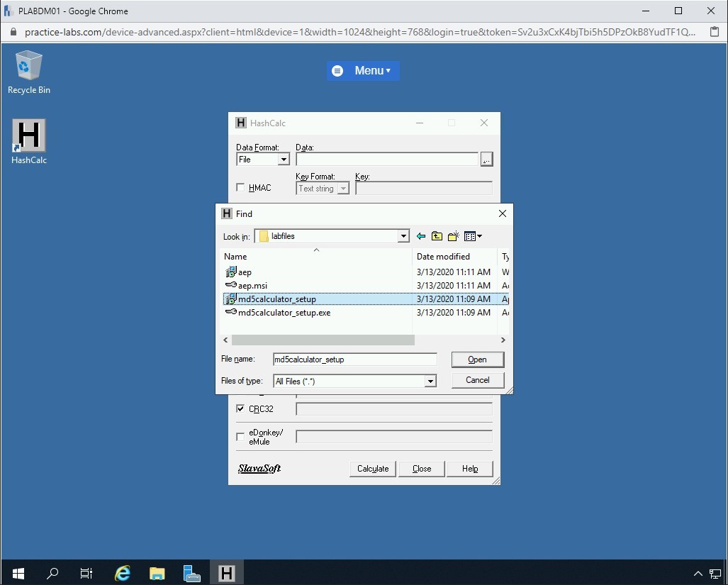The image size is (728, 585).
Task: Expand the Look in folder dropdown
Action: click(x=403, y=236)
